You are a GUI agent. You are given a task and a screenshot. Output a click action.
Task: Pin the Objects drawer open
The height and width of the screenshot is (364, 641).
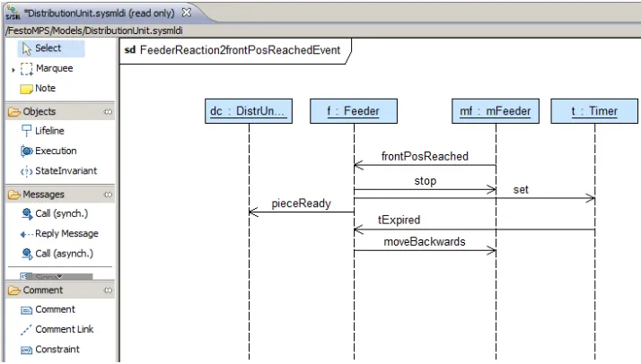tap(108, 111)
